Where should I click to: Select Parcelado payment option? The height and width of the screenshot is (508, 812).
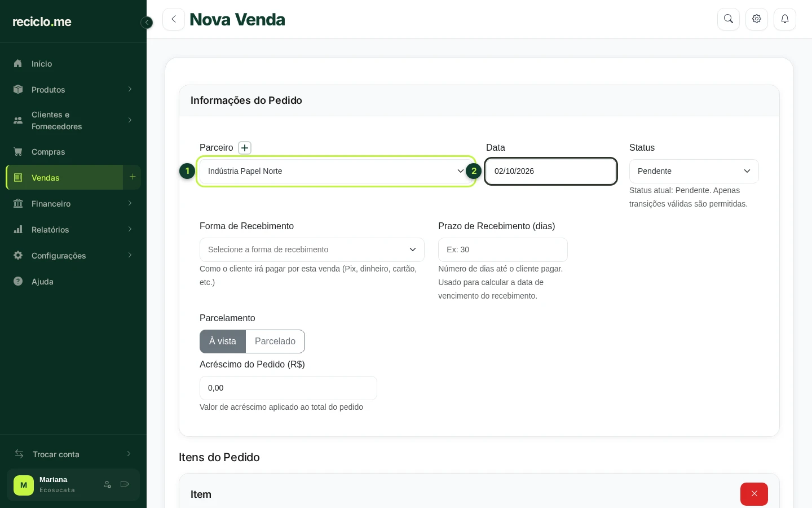[x=275, y=341]
